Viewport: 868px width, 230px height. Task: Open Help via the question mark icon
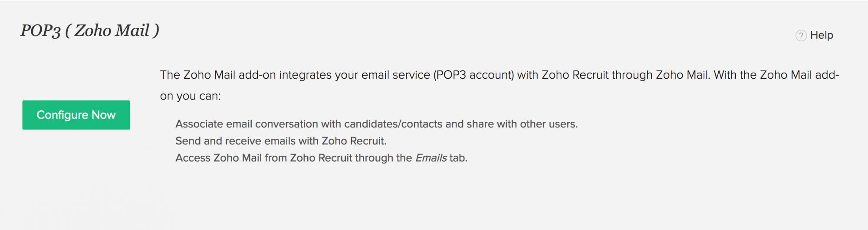801,35
